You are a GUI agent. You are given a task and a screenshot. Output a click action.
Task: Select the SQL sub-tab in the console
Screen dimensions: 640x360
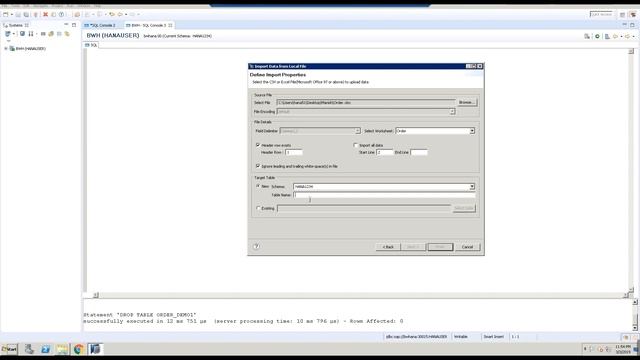click(91, 45)
